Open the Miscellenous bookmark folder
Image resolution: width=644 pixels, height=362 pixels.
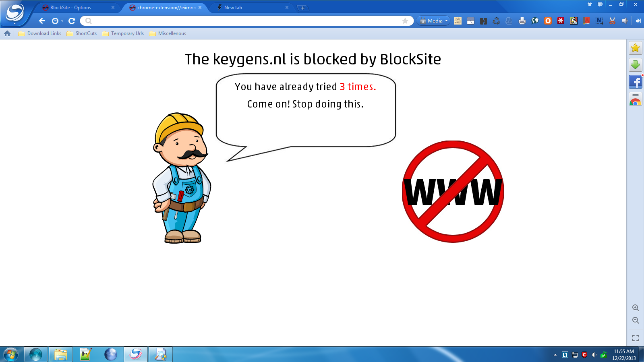point(168,33)
